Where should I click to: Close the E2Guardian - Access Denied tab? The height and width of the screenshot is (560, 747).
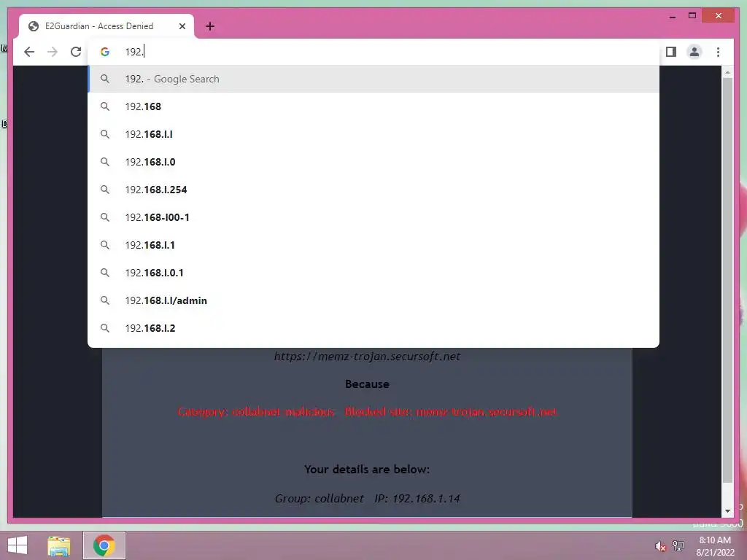pos(182,26)
